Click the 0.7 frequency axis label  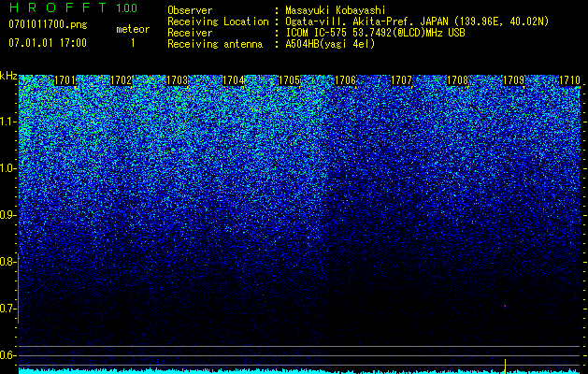(7, 309)
